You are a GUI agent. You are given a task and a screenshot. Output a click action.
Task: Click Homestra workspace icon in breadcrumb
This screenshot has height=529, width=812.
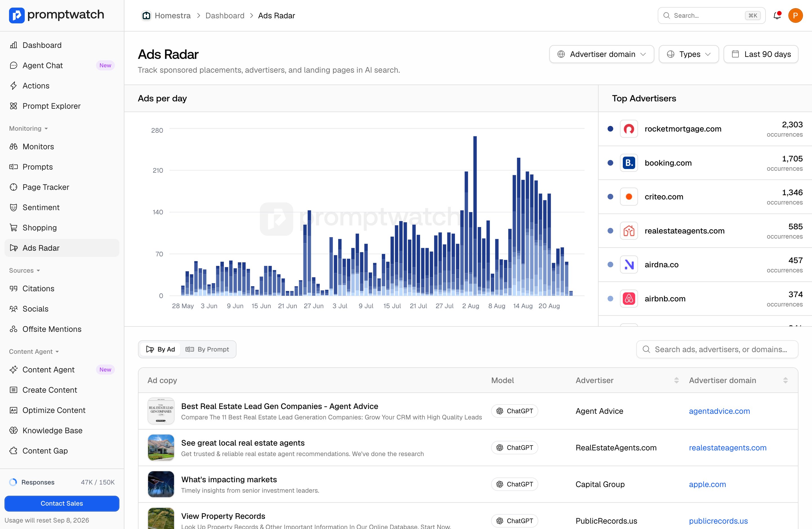point(146,15)
